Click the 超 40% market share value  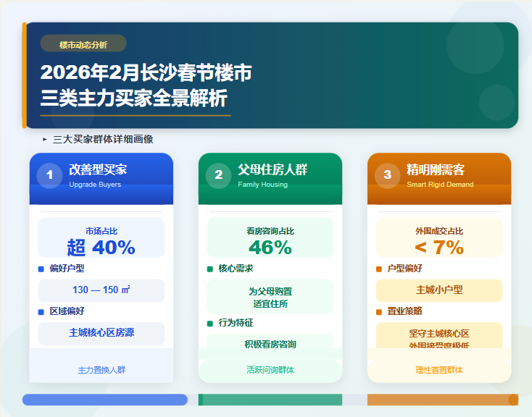pos(101,247)
